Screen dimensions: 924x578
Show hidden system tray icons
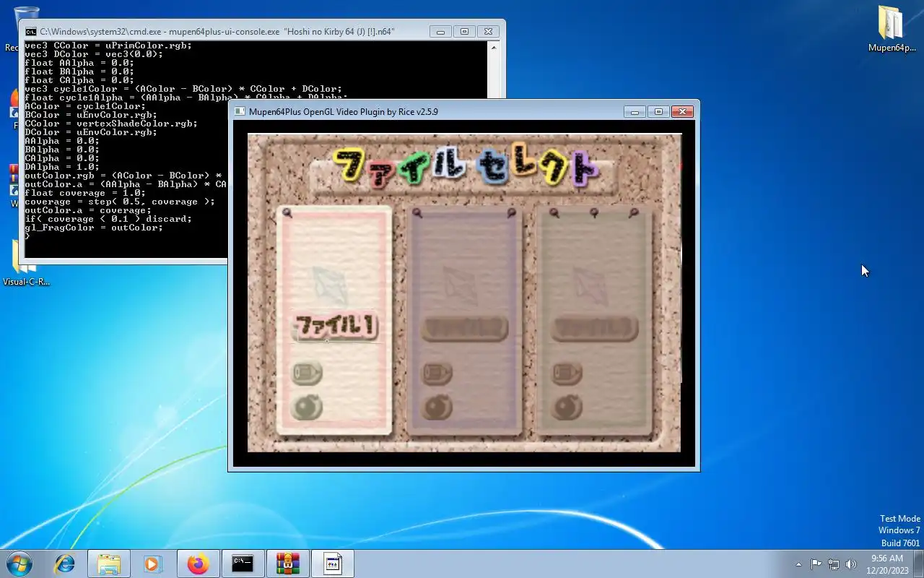pos(798,564)
